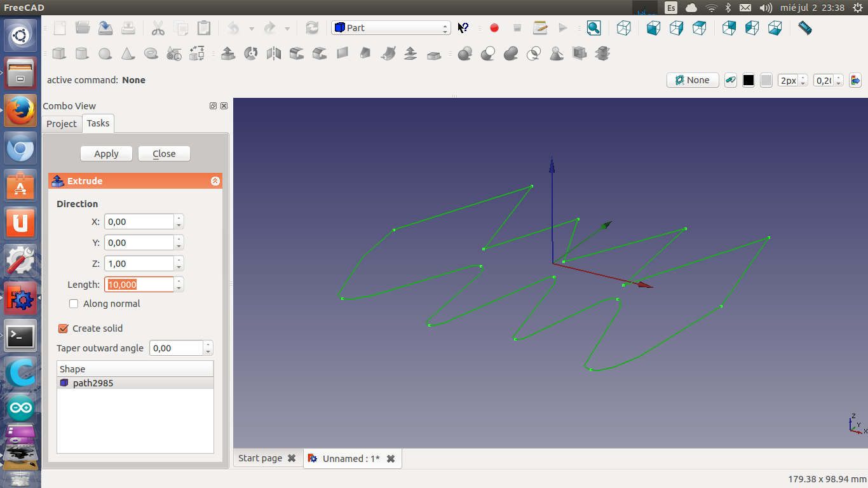Switch to the Start page tab
The width and height of the screenshot is (868, 488).
coord(260,458)
